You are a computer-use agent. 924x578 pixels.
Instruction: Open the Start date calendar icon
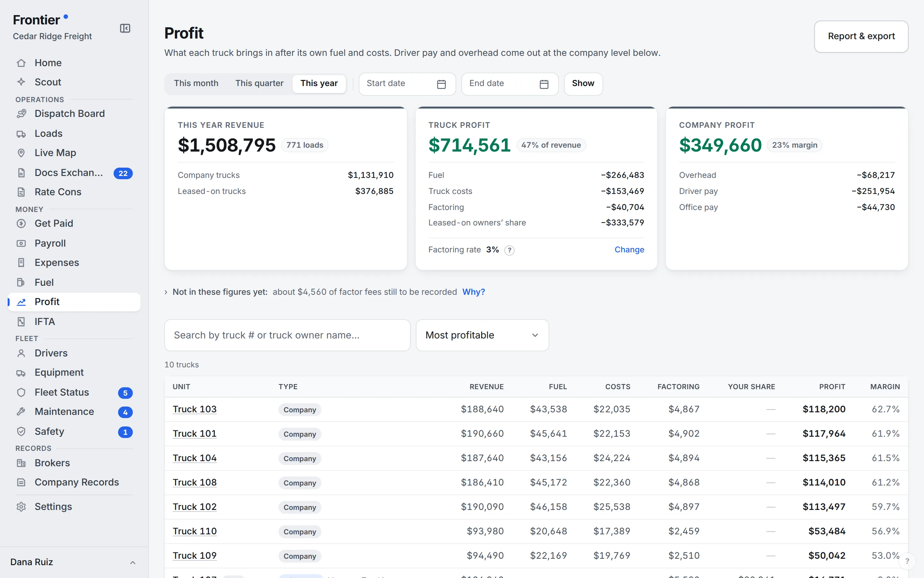click(441, 84)
